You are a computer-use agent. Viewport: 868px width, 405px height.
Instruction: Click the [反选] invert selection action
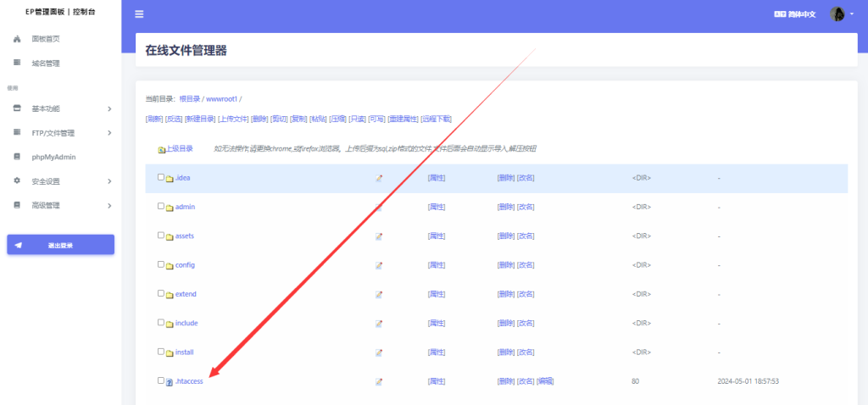174,119
